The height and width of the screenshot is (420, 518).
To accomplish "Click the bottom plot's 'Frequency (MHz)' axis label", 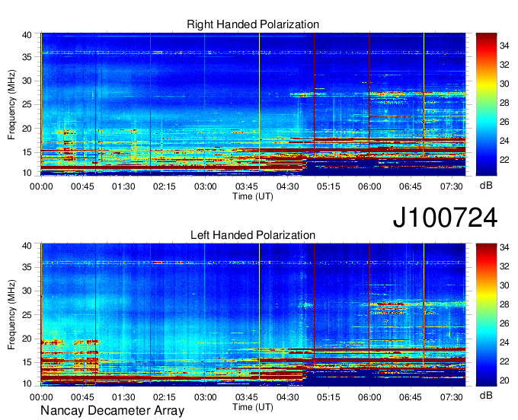I will (x=11, y=315).
